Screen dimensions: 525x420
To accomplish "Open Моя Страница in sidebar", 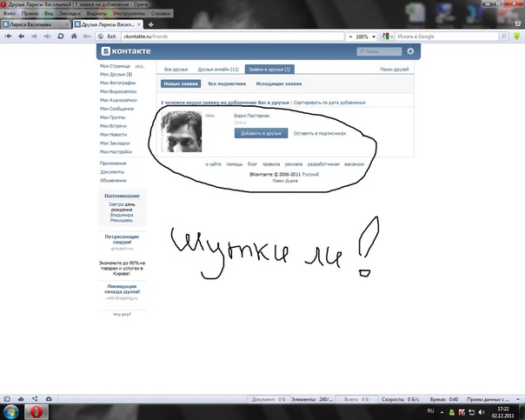I will pyautogui.click(x=115, y=66).
